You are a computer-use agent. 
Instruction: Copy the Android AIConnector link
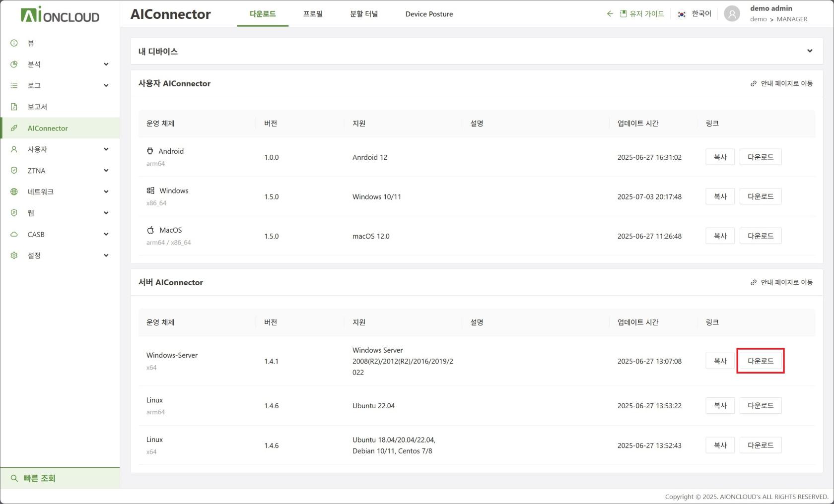[720, 157]
